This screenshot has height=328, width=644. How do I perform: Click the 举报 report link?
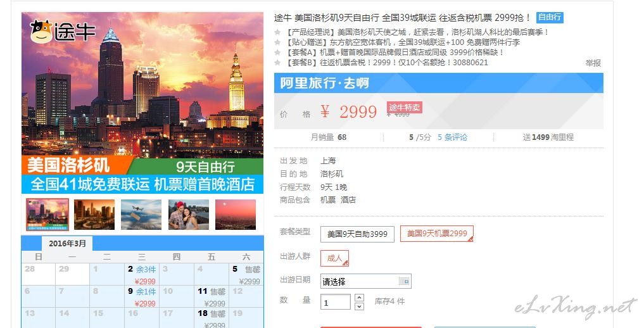pos(593,63)
